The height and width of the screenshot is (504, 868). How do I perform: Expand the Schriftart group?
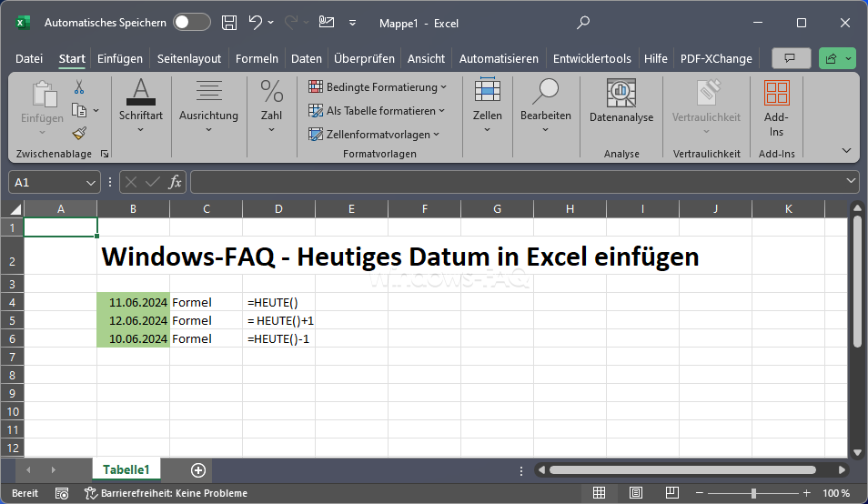(x=141, y=106)
